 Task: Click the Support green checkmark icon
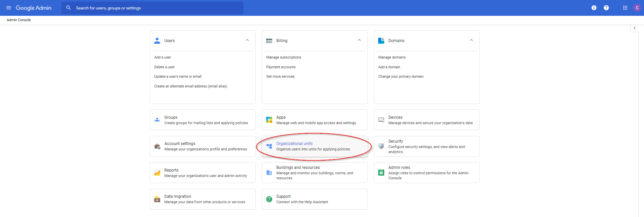click(269, 199)
